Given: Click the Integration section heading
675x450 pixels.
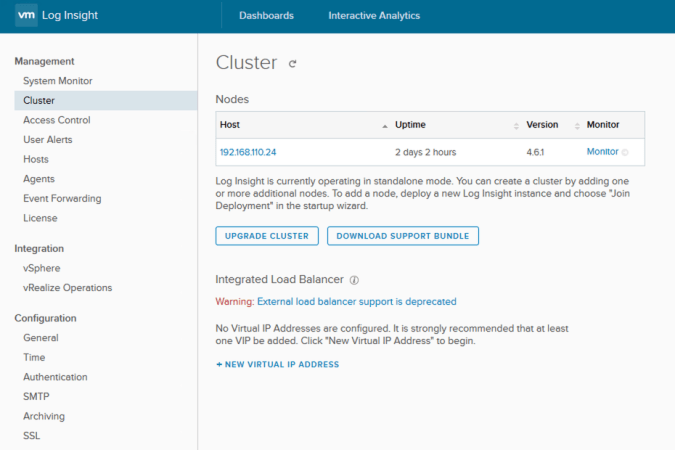Looking at the screenshot, I should (39, 248).
